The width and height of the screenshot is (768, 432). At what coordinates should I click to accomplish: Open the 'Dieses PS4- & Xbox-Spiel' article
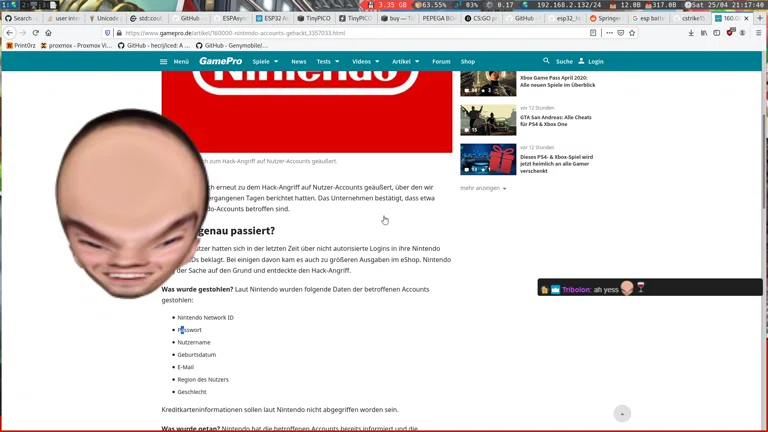556,164
